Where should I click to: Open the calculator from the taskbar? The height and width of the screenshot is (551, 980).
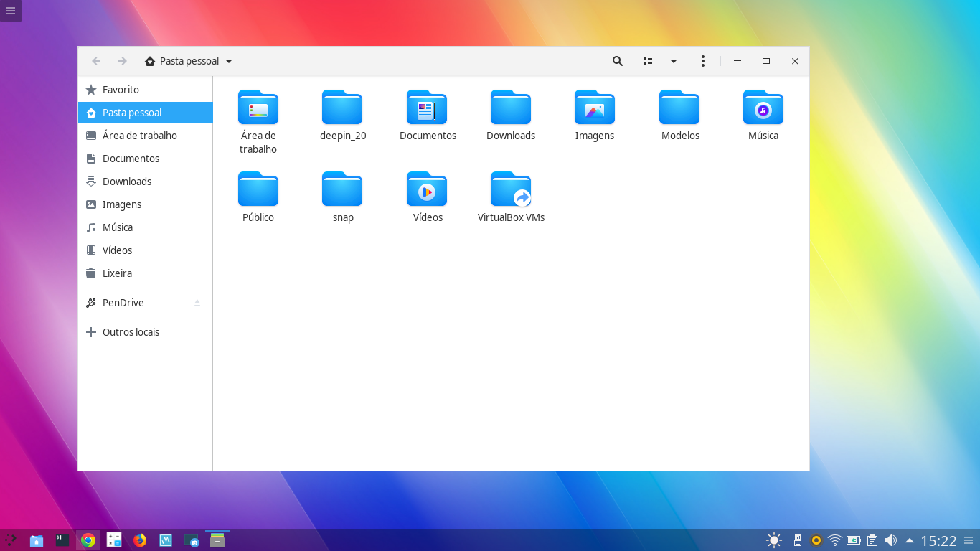point(113,540)
